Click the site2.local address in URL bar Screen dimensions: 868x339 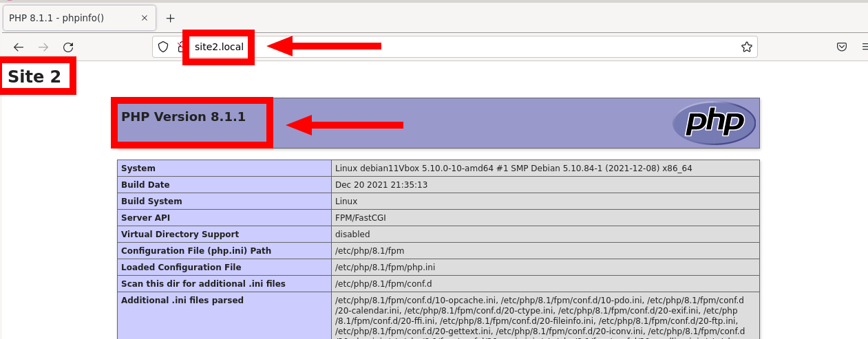(x=219, y=47)
